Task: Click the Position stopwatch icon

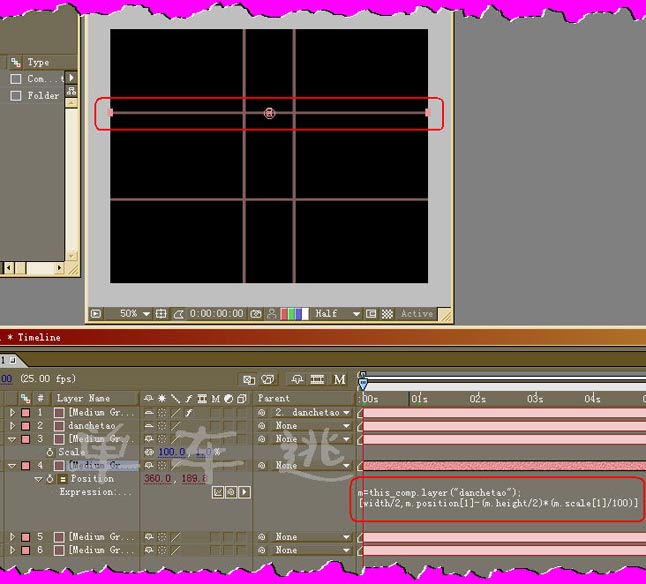Action: coord(50,479)
